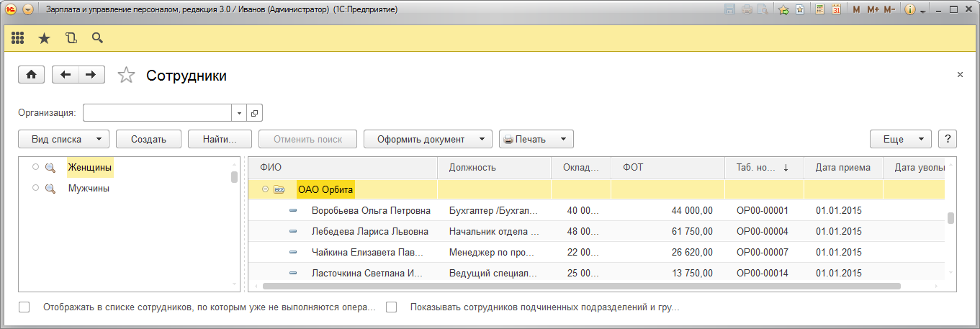Image resolution: width=980 pixels, height=329 pixels.
Task: Open the calendar icon in title bar
Action: [x=837, y=10]
